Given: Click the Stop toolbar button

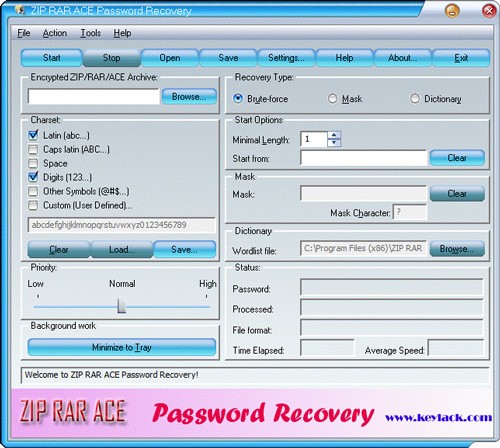Looking at the screenshot, I should (x=111, y=58).
